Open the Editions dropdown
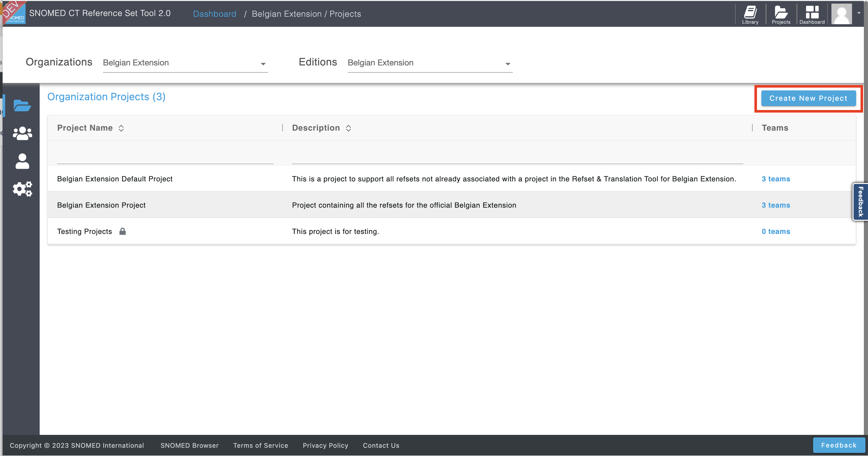The width and height of the screenshot is (868, 456). tap(430, 63)
